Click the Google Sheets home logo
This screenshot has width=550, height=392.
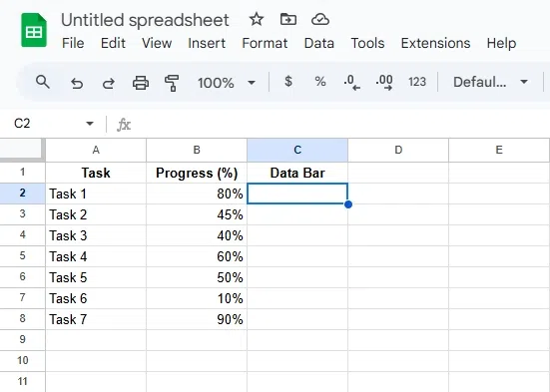pyautogui.click(x=34, y=30)
